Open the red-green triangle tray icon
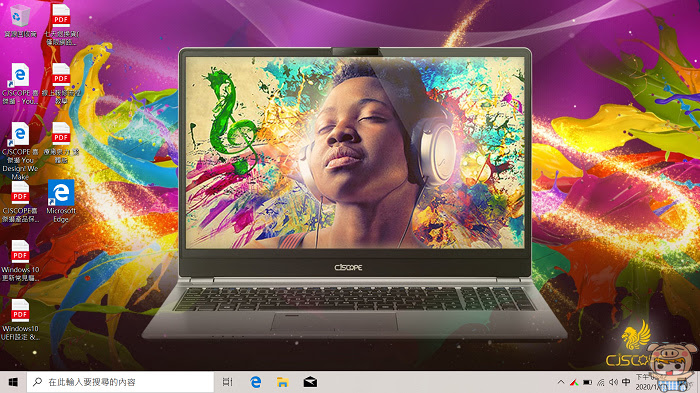700x393 pixels. (574, 382)
